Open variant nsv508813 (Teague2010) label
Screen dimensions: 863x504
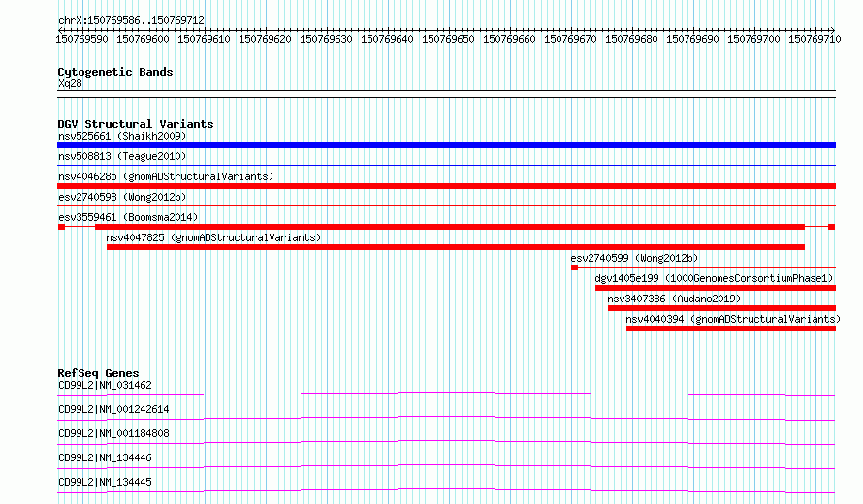[x=122, y=156]
